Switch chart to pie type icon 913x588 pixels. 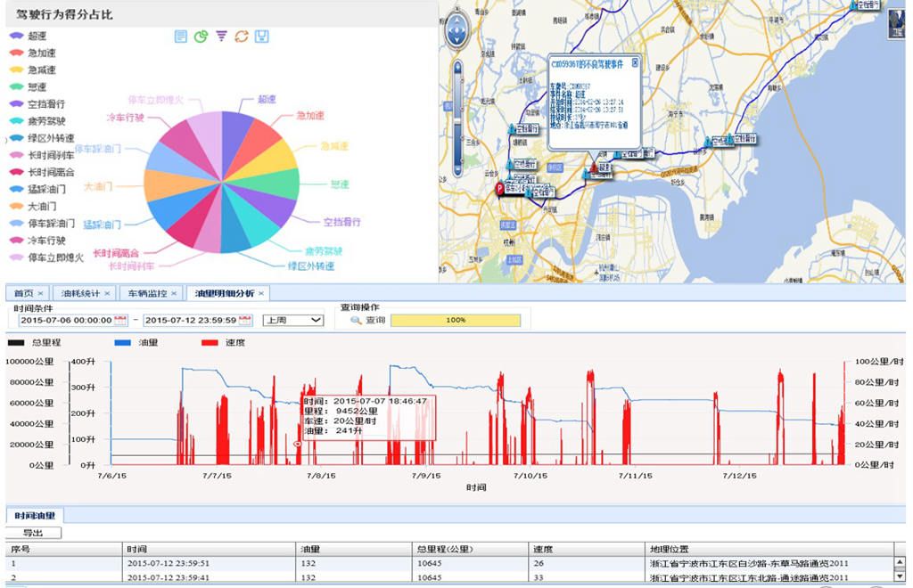(201, 37)
